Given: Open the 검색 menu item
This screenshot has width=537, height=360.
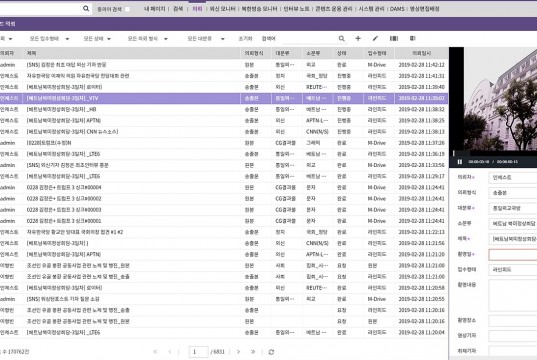Looking at the screenshot, I should (178, 9).
